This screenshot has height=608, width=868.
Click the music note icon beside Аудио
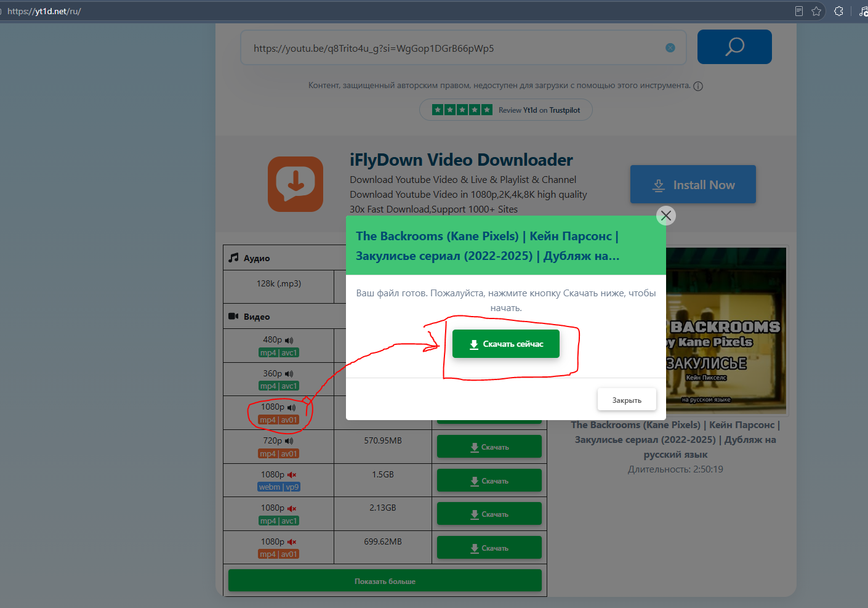click(x=233, y=257)
